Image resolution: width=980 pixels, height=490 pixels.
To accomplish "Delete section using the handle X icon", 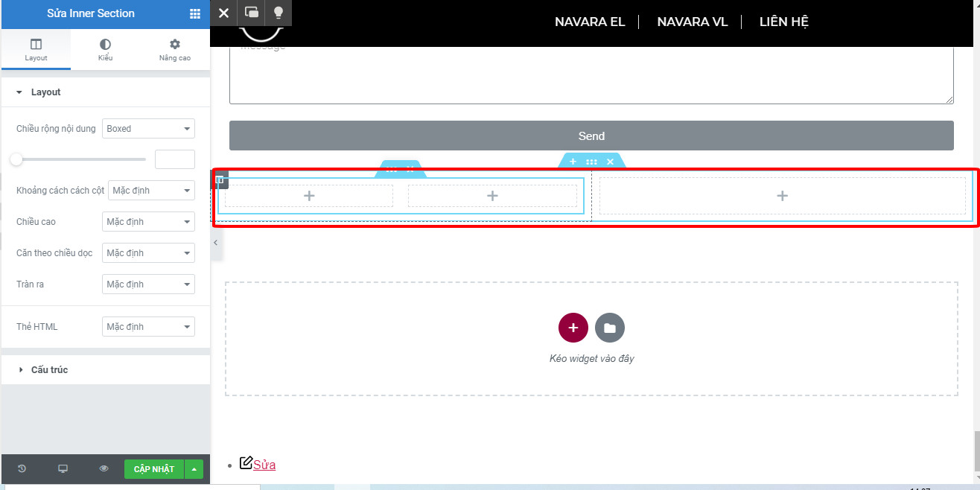I will point(610,162).
